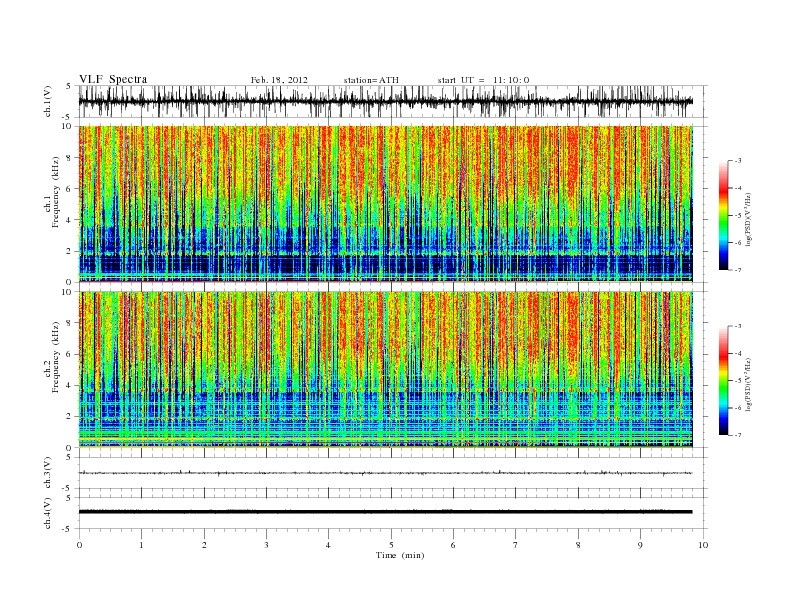Click the ch.3 voltage waveform trace
The height and width of the screenshot is (612, 792).
tap(385, 473)
